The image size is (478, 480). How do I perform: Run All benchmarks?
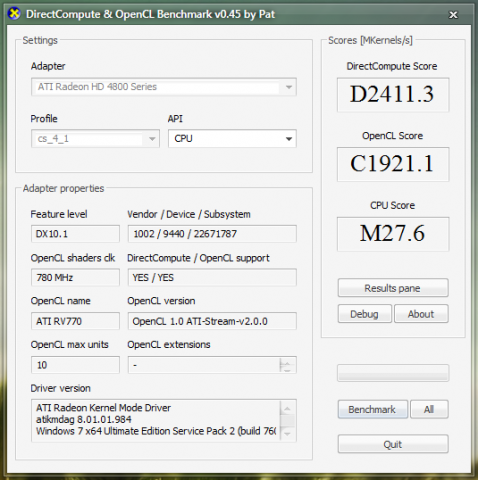tap(429, 409)
